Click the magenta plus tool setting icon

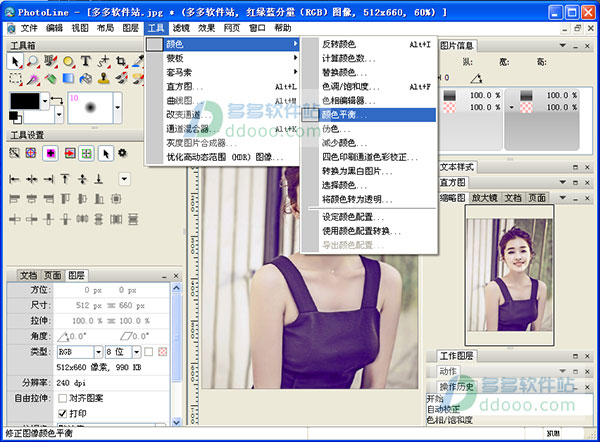(x=51, y=153)
